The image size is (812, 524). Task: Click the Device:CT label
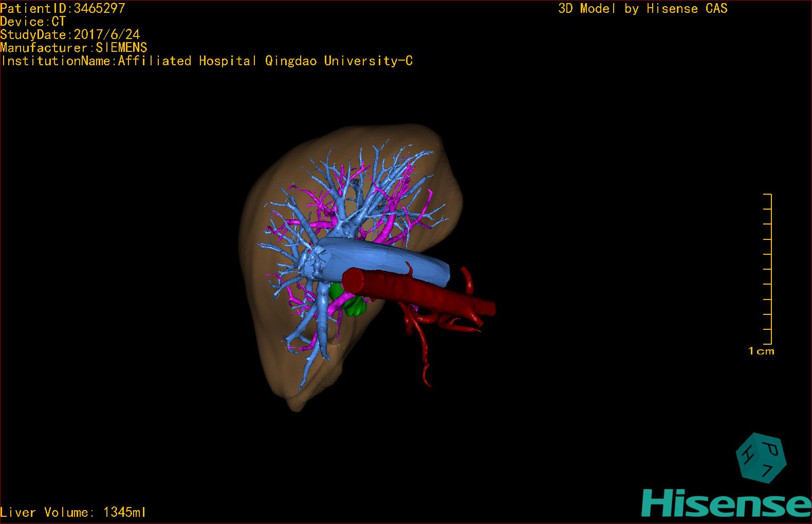[x=33, y=22]
